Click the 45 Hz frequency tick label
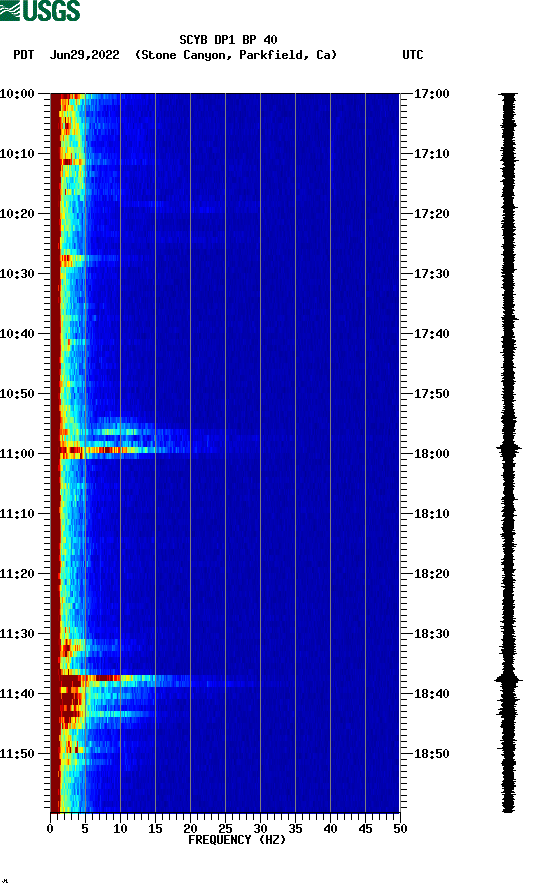 (365, 829)
